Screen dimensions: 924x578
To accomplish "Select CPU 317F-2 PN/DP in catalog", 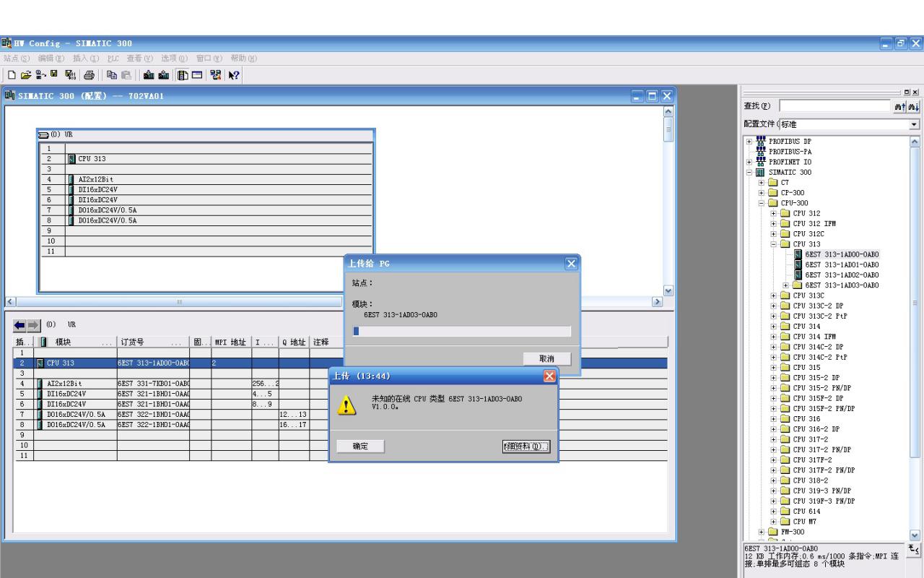I will coord(824,470).
